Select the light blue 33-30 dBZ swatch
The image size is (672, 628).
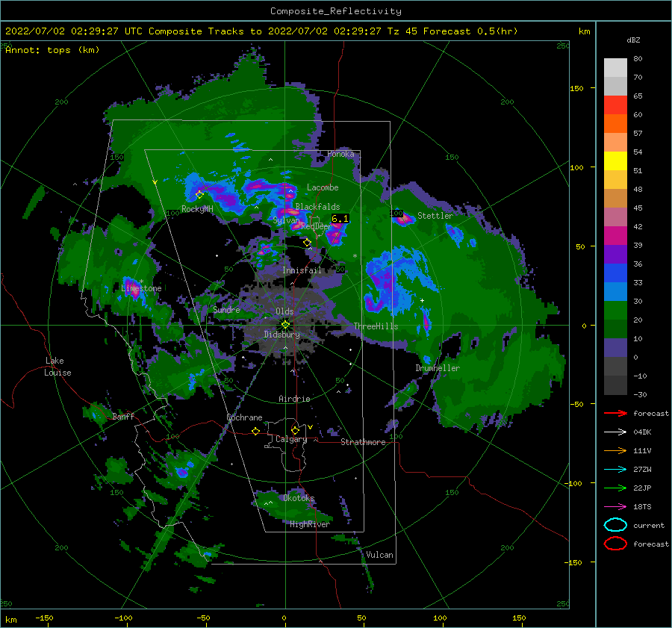615,291
